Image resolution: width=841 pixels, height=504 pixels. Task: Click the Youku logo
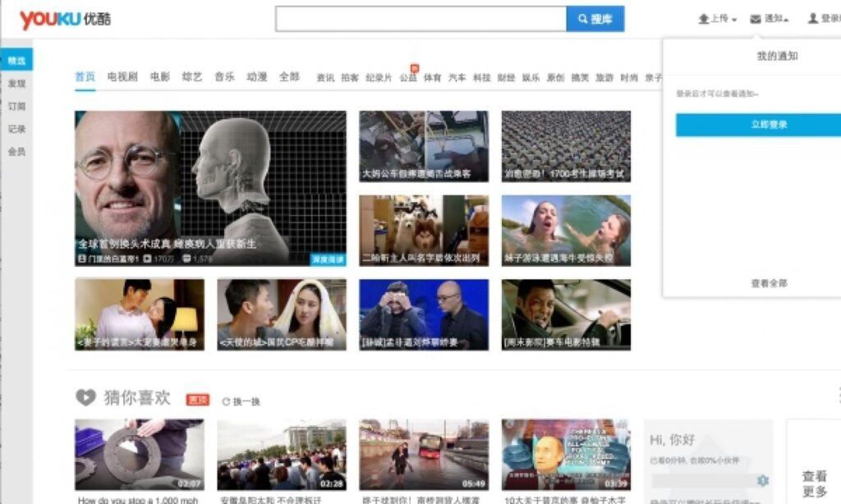pos(65,20)
